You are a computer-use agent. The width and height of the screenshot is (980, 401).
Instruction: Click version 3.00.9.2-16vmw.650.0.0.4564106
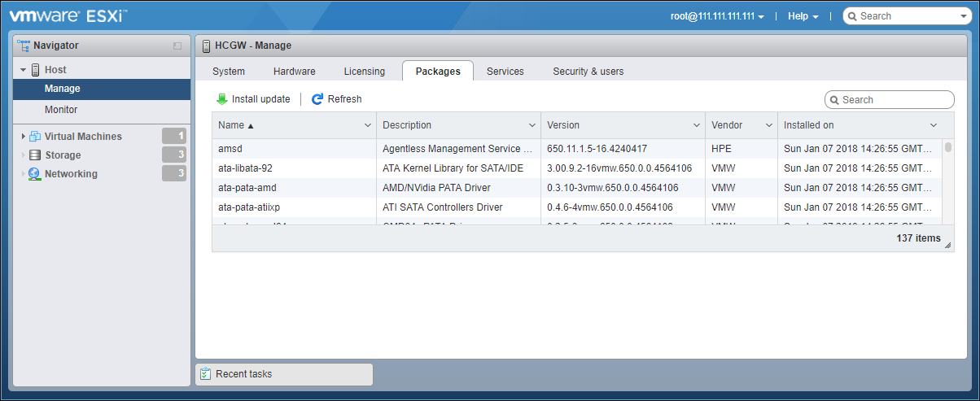[619, 168]
